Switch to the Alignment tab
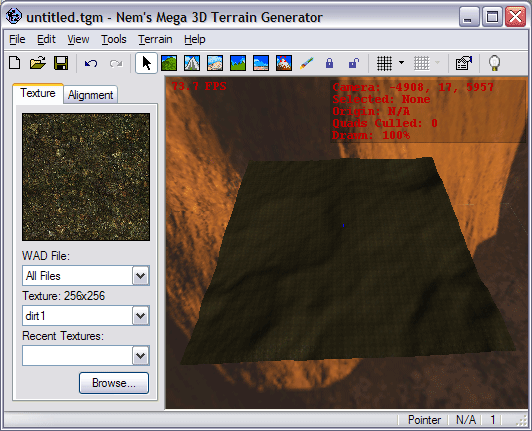 tap(91, 95)
